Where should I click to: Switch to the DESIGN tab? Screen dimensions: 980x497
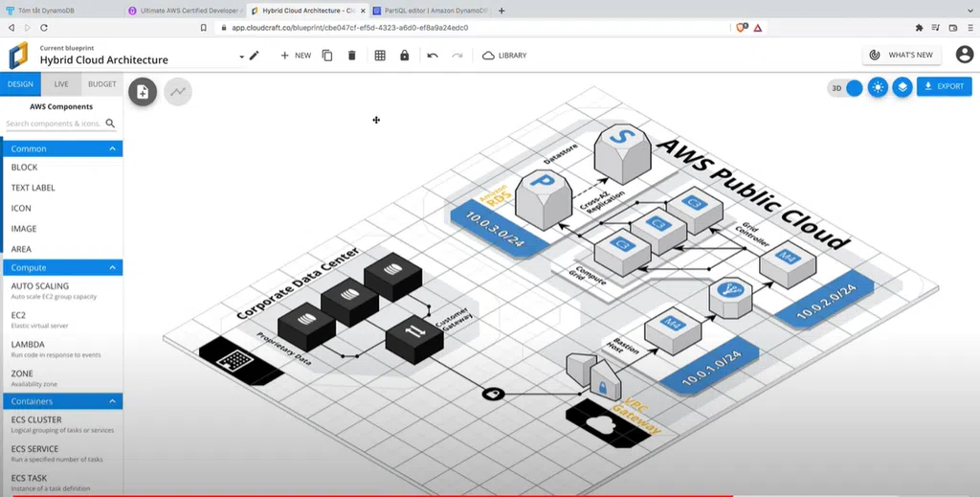coord(21,83)
